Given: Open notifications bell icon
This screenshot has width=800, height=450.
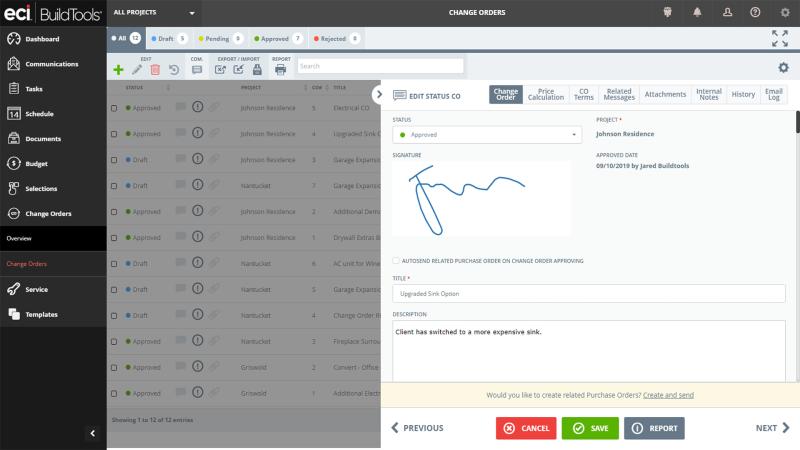Looking at the screenshot, I should 697,12.
